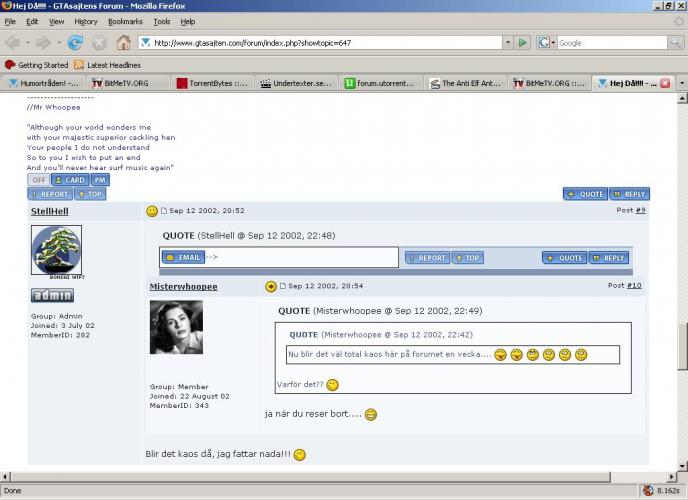Open the search engine selector dropdown

coord(547,43)
